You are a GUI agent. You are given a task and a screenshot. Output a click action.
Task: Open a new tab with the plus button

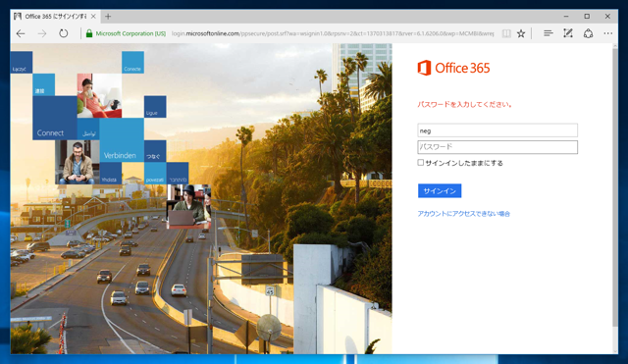pyautogui.click(x=108, y=17)
